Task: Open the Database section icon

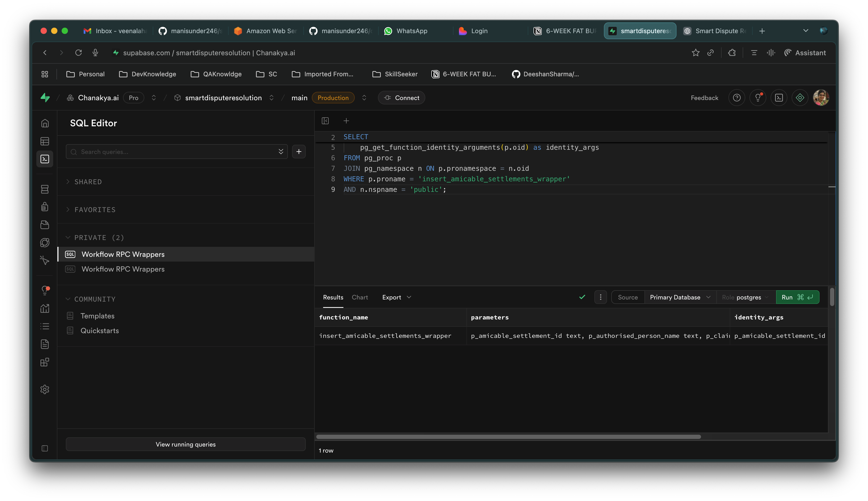Action: tap(45, 189)
